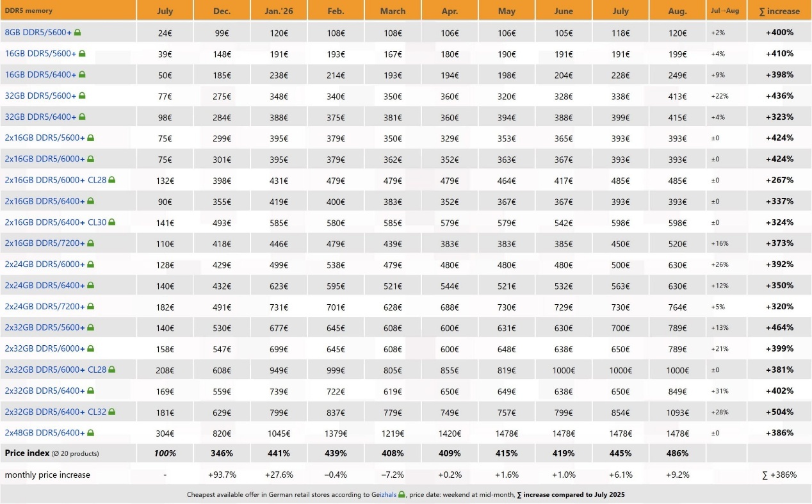Click the ∑ increase column header

(779, 11)
